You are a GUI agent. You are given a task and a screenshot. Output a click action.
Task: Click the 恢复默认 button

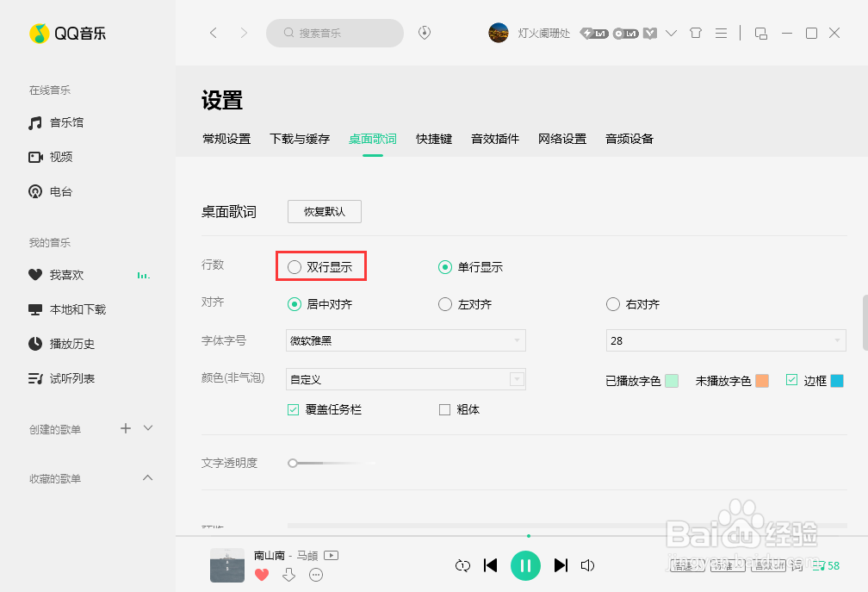click(x=324, y=211)
